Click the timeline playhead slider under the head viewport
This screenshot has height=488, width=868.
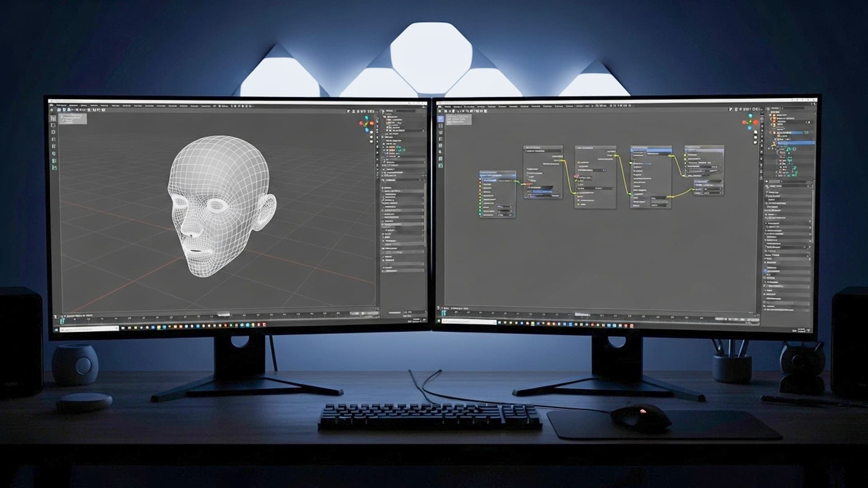[223, 314]
